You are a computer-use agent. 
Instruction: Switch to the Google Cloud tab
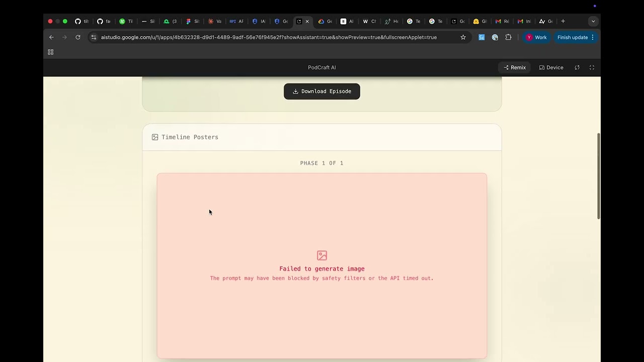tap(325, 21)
